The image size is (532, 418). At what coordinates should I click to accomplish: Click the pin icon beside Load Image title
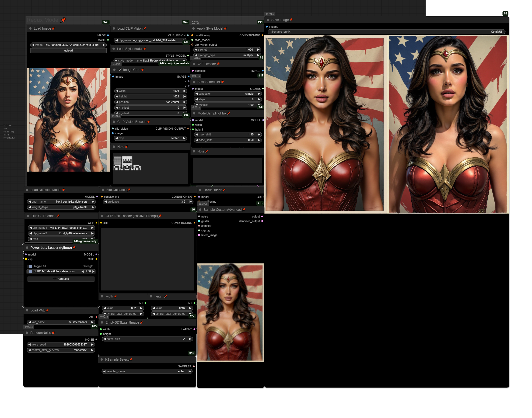click(x=53, y=29)
